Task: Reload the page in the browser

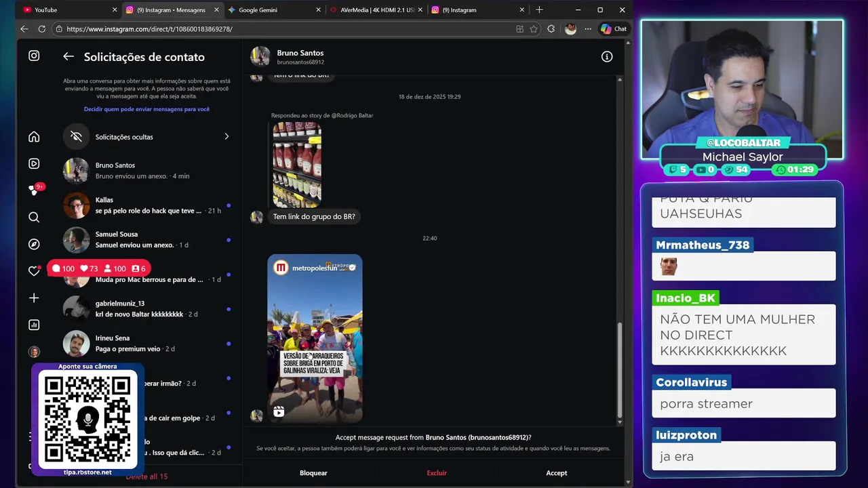Action: coord(42,29)
